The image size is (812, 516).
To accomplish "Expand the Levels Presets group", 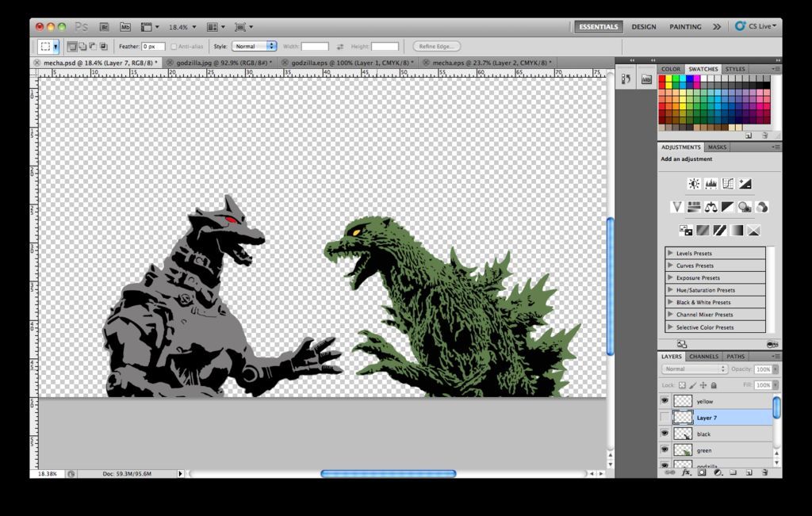I will (x=669, y=253).
